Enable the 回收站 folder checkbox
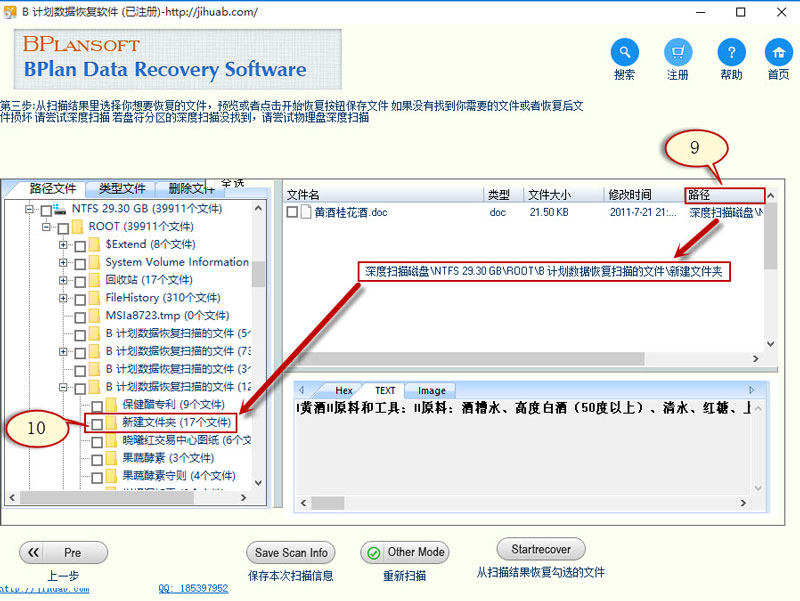Screen dimensions: 800x601 tap(79, 280)
